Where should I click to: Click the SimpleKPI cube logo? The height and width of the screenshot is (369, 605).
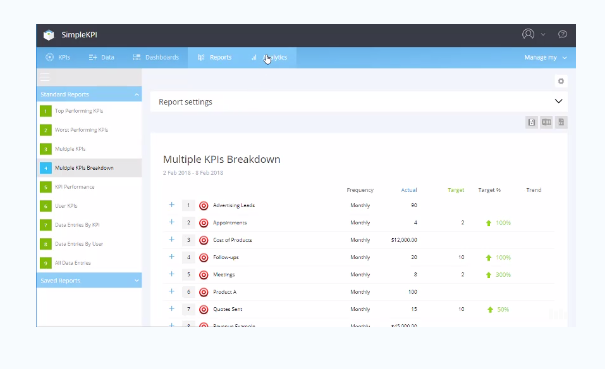pos(49,35)
